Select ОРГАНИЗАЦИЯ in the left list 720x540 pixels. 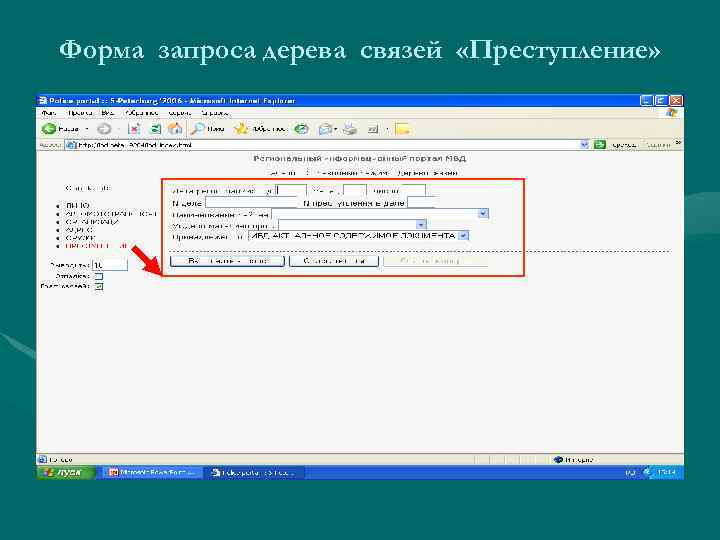click(x=92, y=222)
